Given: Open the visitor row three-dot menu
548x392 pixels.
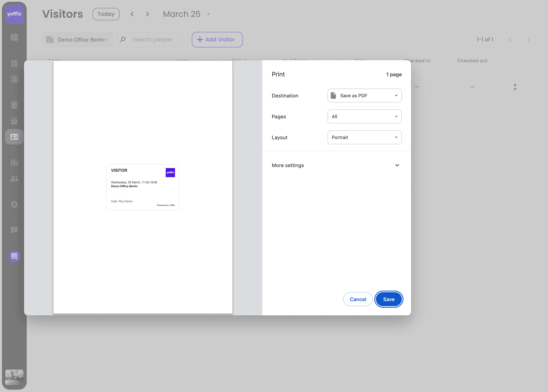Looking at the screenshot, I should tap(515, 87).
